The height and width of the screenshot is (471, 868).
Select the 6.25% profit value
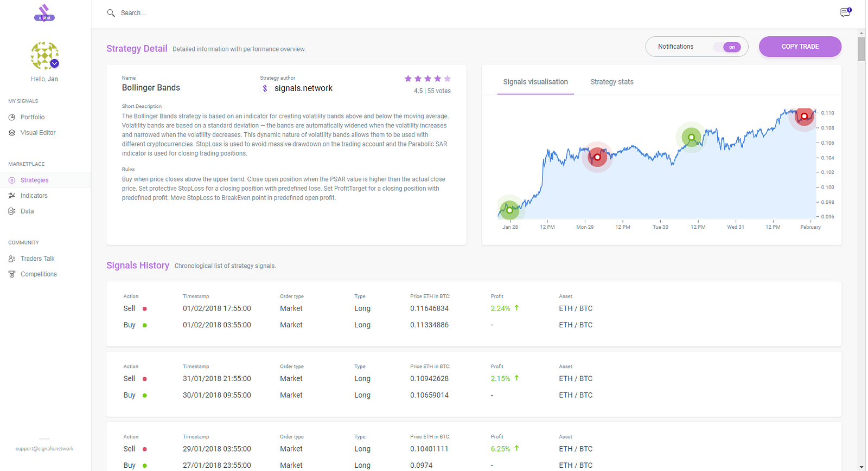[500, 449]
